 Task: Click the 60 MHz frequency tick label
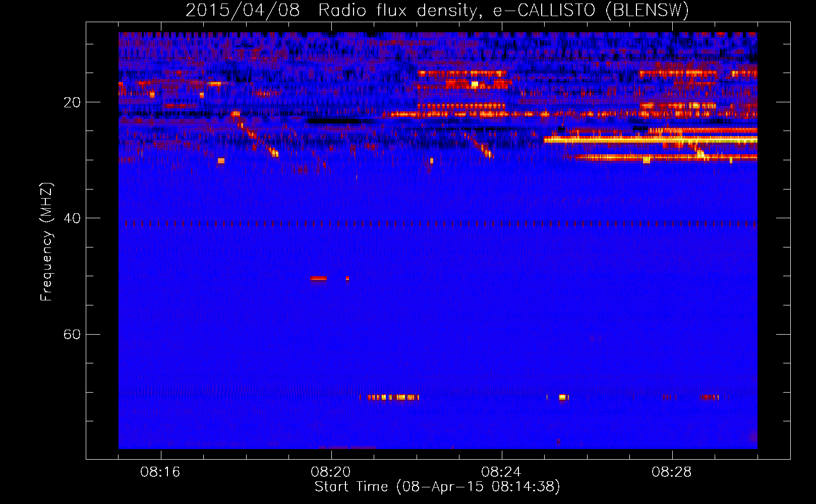[72, 335]
